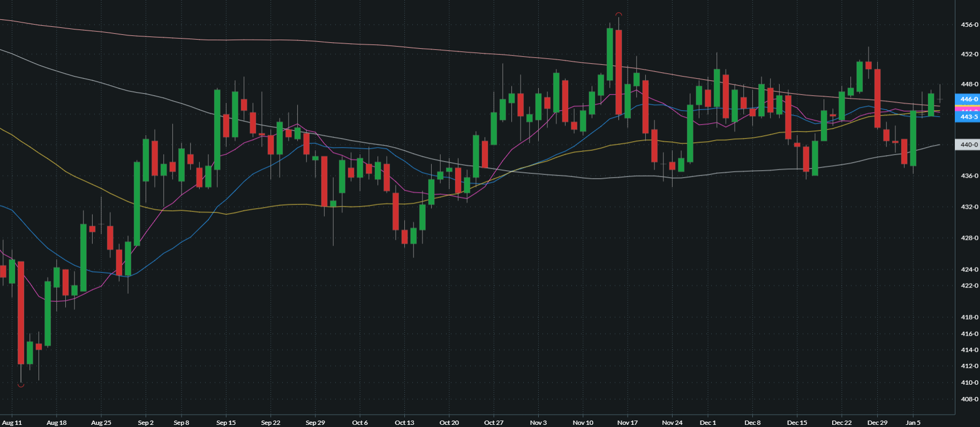The height and width of the screenshot is (427, 980).
Task: Click the 432-0 price axis label
Action: click(969, 207)
